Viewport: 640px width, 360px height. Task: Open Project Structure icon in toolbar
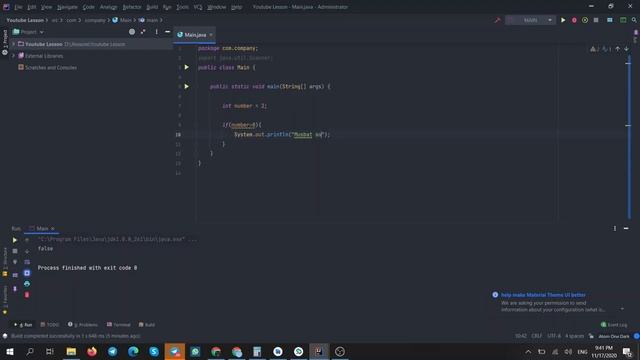pyautogui.click(x=610, y=20)
